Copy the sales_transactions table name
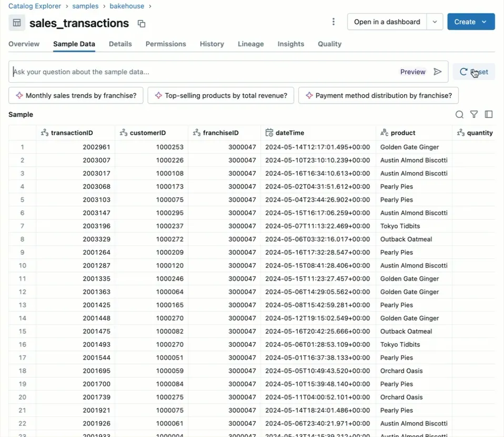 pyautogui.click(x=142, y=24)
